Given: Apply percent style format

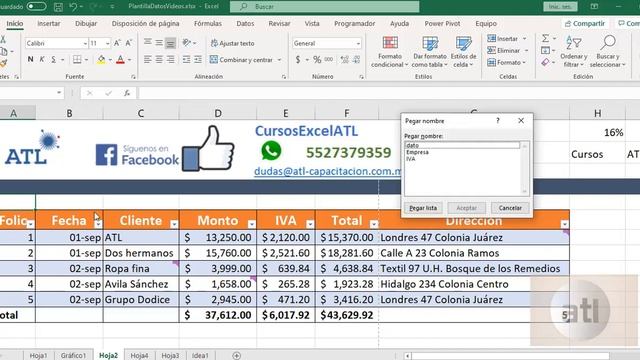Looking at the screenshot, I should click(x=317, y=60).
